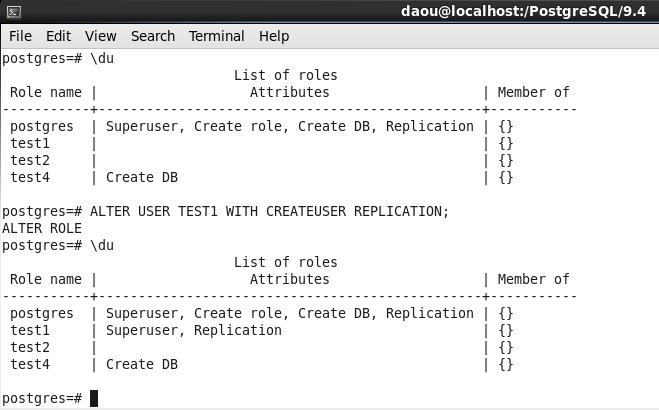Click the upper "List of roles" heading

click(285, 75)
